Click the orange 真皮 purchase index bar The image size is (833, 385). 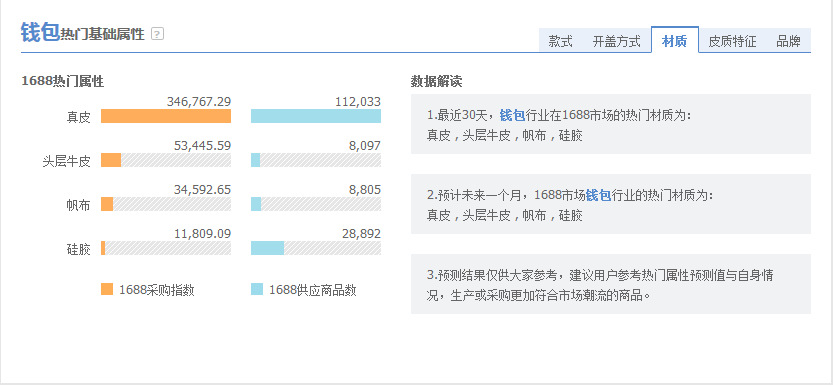[166, 116]
